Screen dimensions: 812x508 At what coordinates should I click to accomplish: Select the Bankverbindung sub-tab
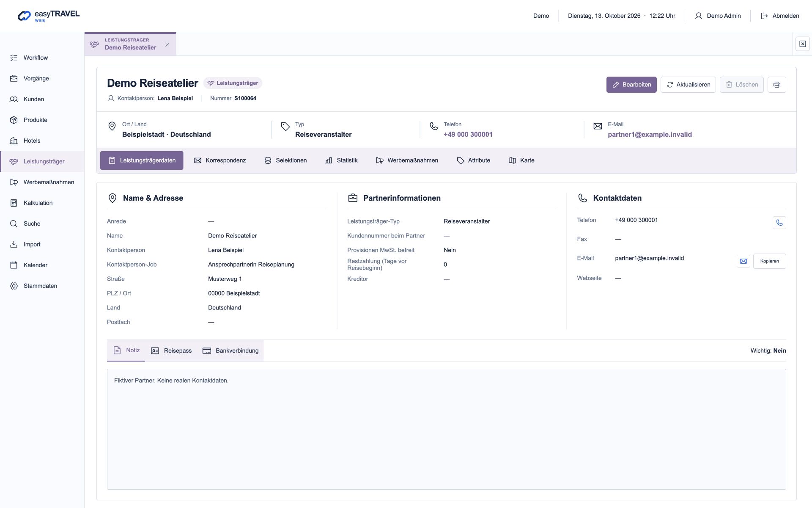[x=230, y=351]
